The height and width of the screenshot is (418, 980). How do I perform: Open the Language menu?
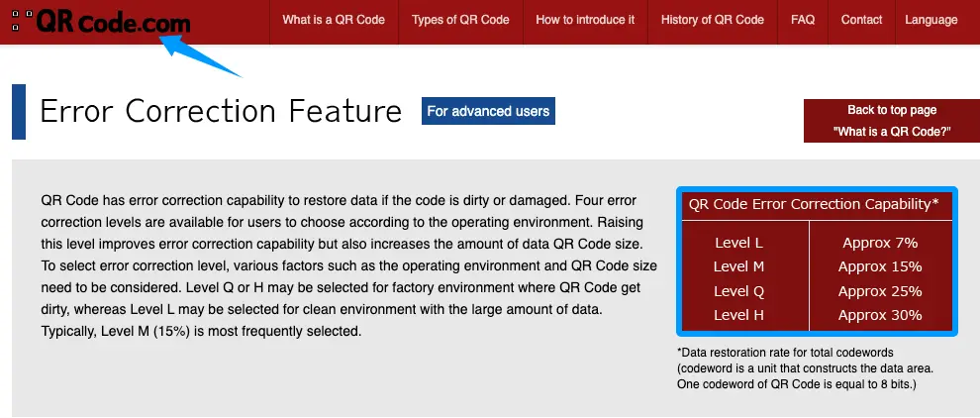(931, 20)
